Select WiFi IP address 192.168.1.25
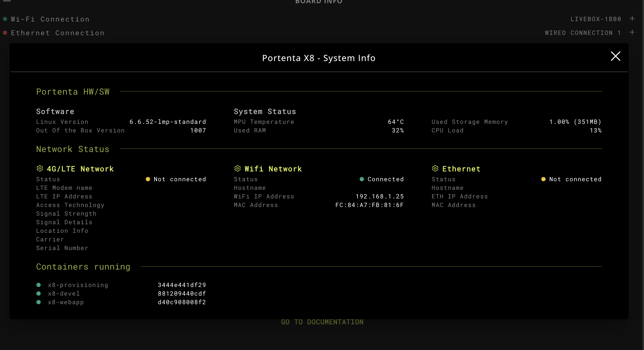 click(380, 196)
